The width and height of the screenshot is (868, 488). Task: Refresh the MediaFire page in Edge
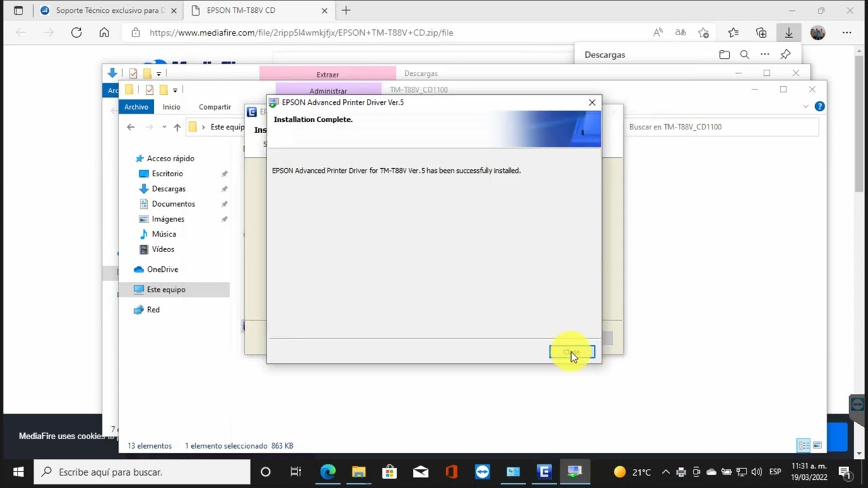[77, 33]
